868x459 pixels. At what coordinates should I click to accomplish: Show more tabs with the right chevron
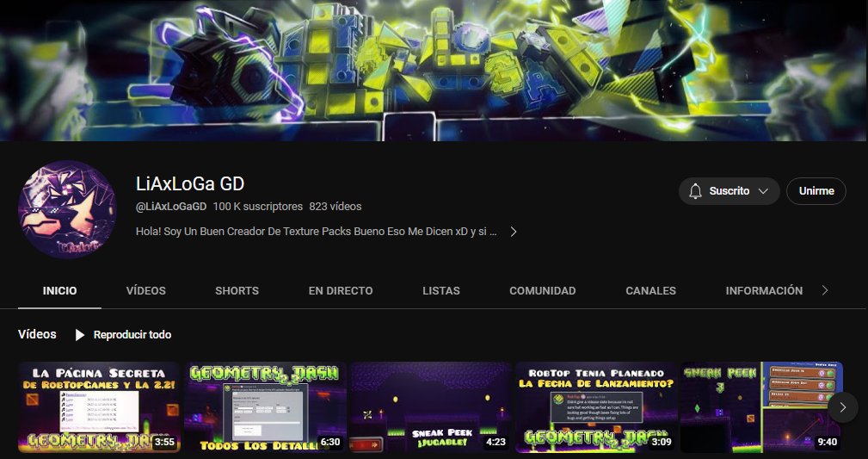tap(825, 290)
